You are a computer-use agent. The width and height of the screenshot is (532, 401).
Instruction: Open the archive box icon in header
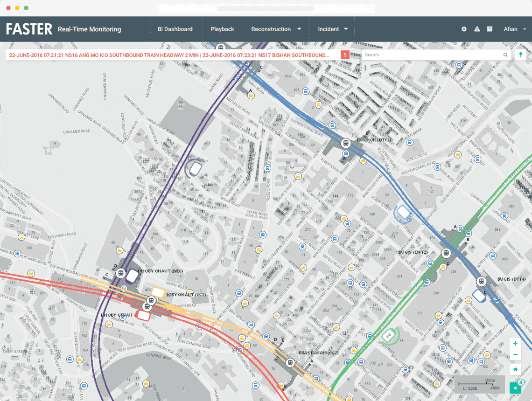coord(490,29)
